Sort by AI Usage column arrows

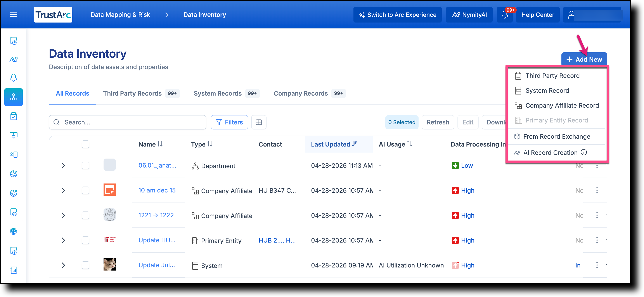click(410, 144)
